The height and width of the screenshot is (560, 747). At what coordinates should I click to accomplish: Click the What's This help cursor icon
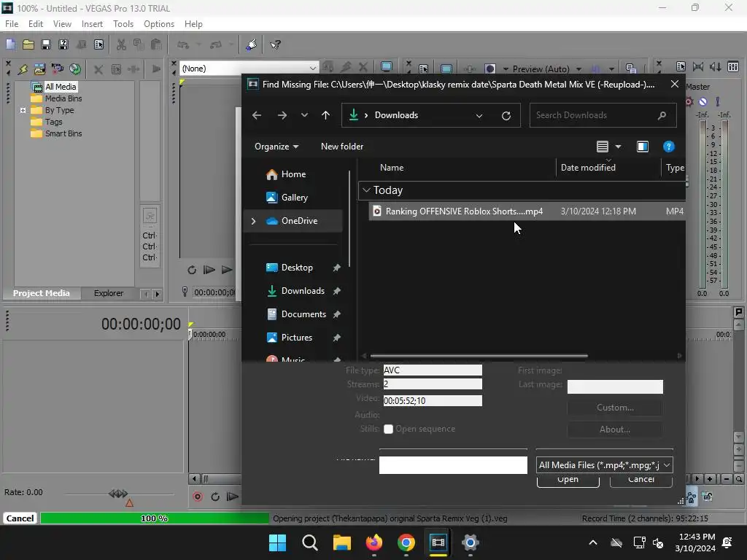pyautogui.click(x=275, y=44)
